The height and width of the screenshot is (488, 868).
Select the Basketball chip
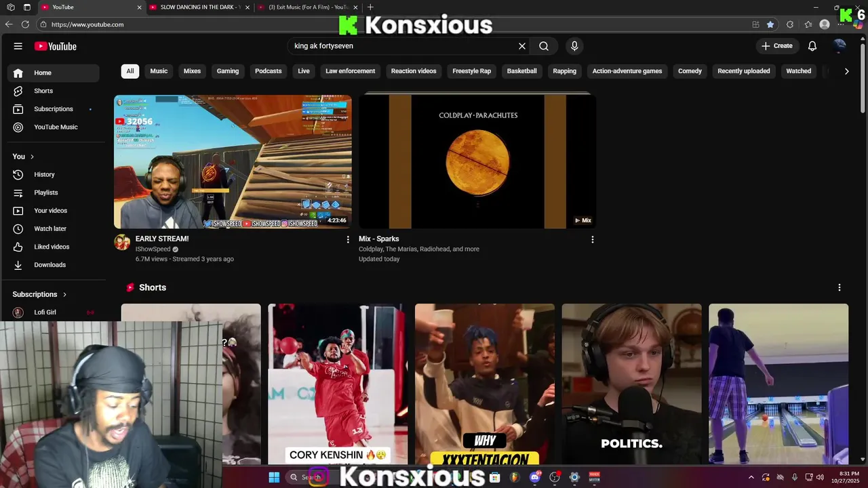[x=522, y=71]
